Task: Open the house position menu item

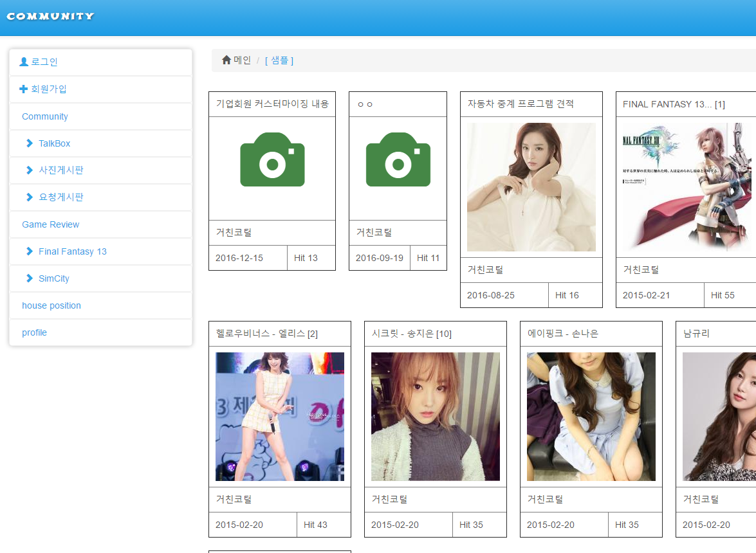Action: (x=51, y=305)
